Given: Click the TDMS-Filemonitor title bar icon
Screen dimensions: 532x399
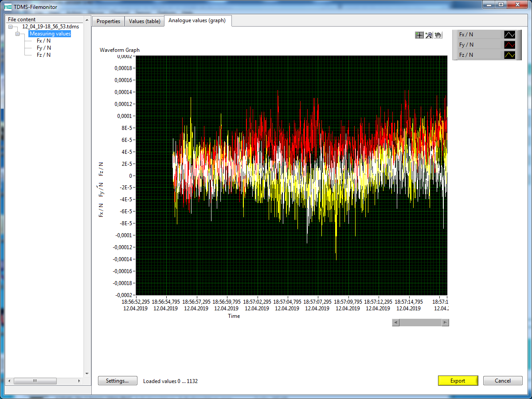Looking at the screenshot, I should click(8, 7).
